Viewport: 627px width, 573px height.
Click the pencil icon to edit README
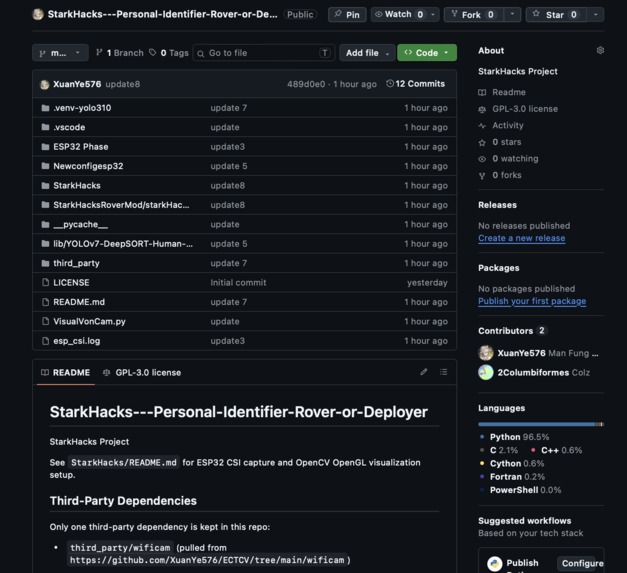point(423,372)
